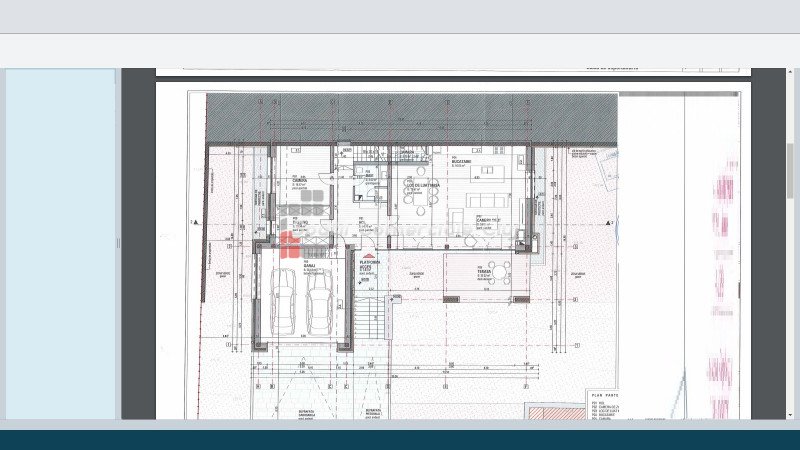800x450 pixels.
Task: Click the round table on the TERASA
Action: tap(498, 272)
